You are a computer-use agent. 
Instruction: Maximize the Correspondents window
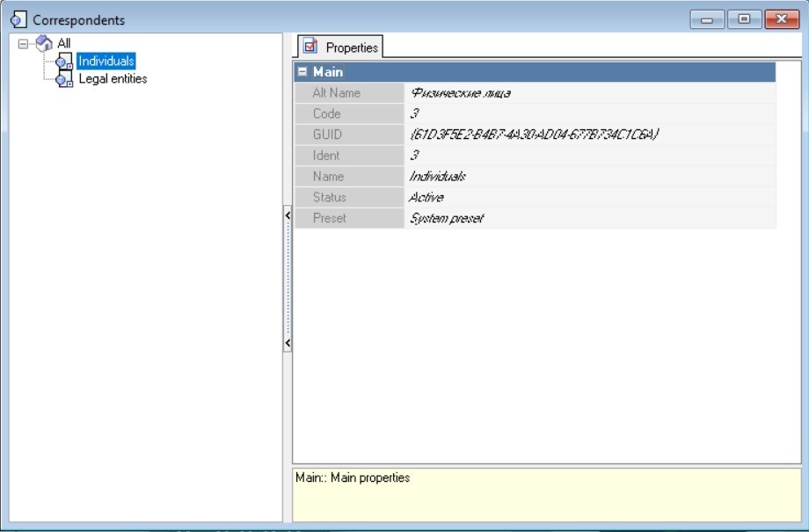(x=744, y=19)
